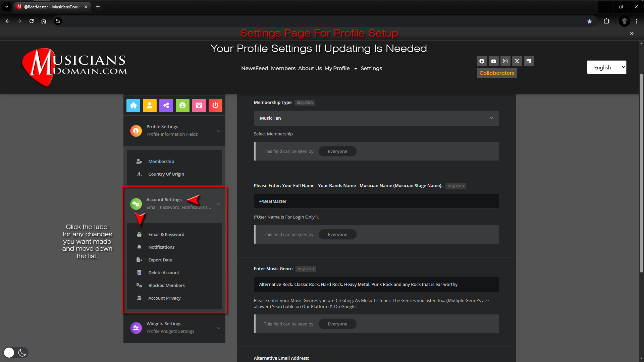Click the Collaborators button
This screenshot has height=362, width=644.
pos(497,73)
